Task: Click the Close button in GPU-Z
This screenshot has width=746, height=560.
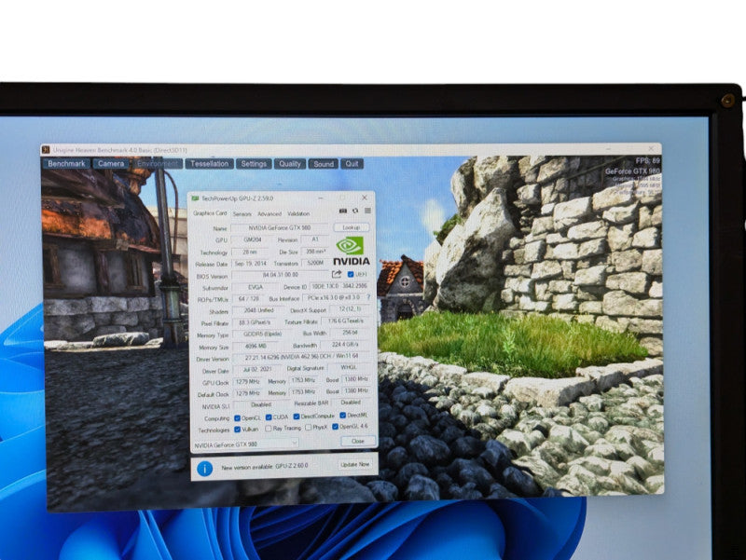Action: click(358, 441)
